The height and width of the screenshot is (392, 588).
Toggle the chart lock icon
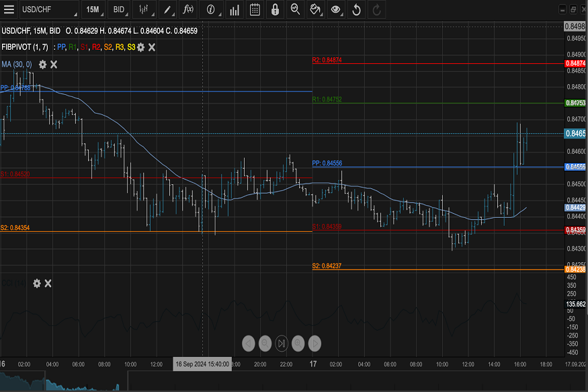(276, 9)
